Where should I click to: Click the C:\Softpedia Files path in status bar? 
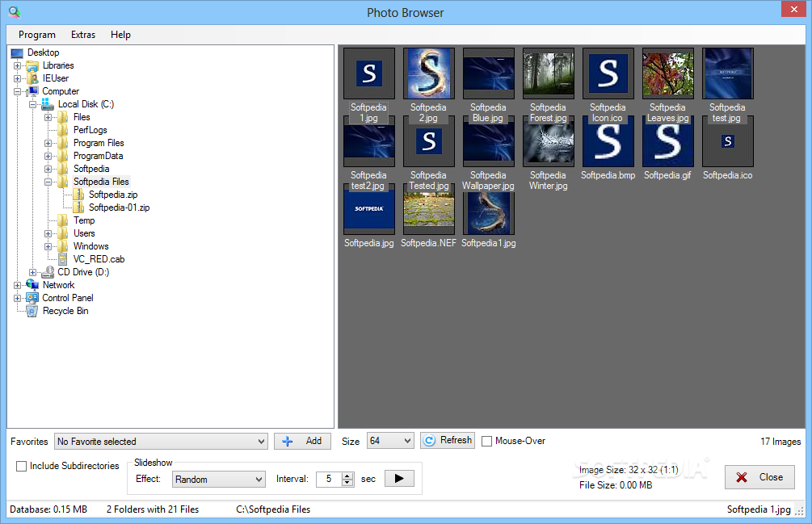[x=273, y=509]
